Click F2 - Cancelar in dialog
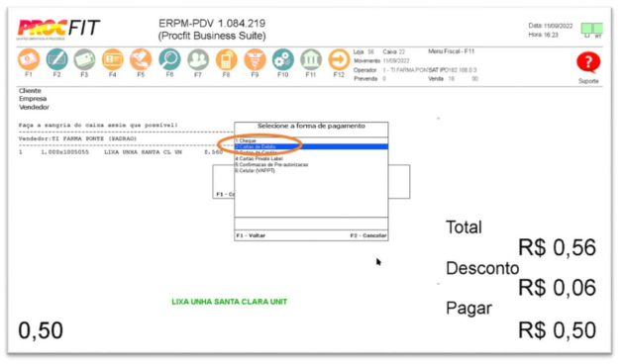Image resolution: width=623 pixels, height=364 pixels. click(x=368, y=235)
